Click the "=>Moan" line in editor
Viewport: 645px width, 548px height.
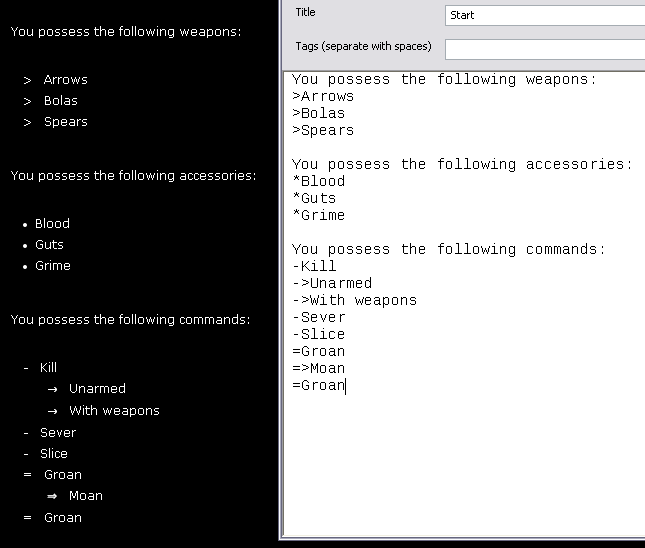pos(318,369)
